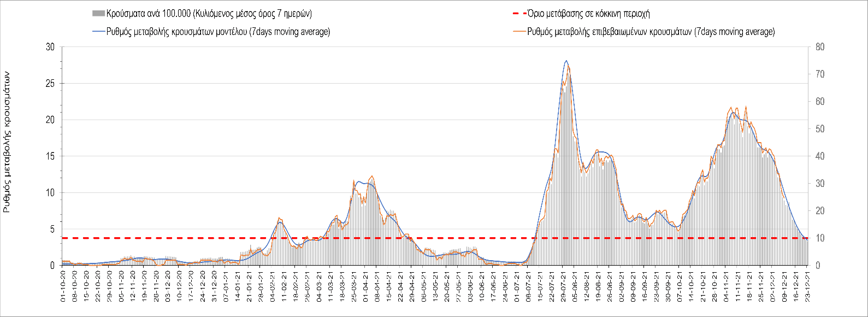Image resolution: width=868 pixels, height=317 pixels.
Task: Select the 'Ρυθμός μεταβολής κρουσμάτων μοντέλου' legend label
Action: coord(219,32)
